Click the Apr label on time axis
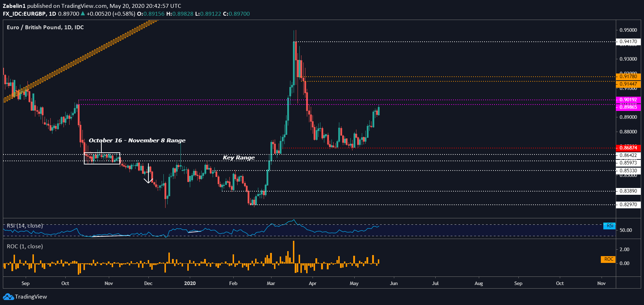Viewport: 644px width, 305px height. point(313,284)
